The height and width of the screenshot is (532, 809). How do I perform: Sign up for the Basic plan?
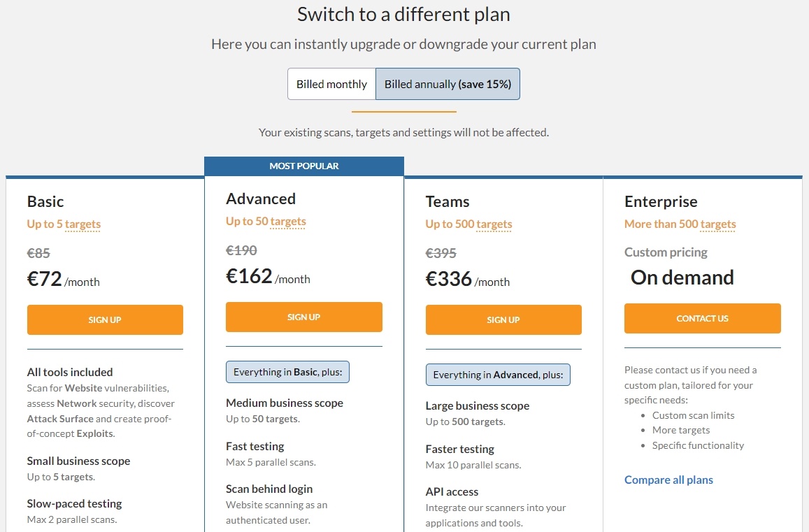pos(105,319)
